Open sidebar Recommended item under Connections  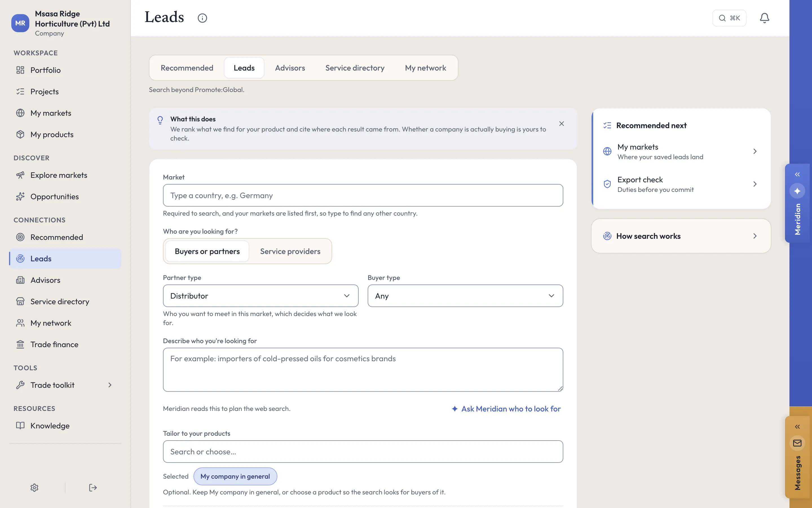pyautogui.click(x=65, y=237)
